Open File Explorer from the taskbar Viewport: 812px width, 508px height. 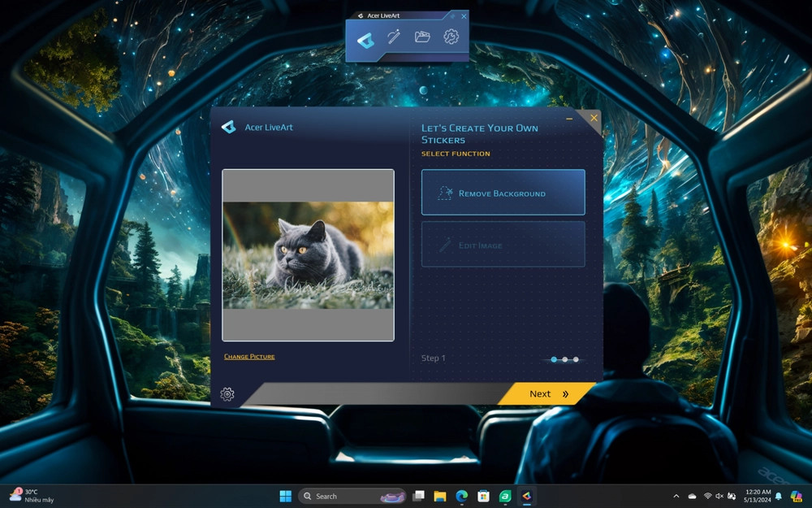point(440,496)
